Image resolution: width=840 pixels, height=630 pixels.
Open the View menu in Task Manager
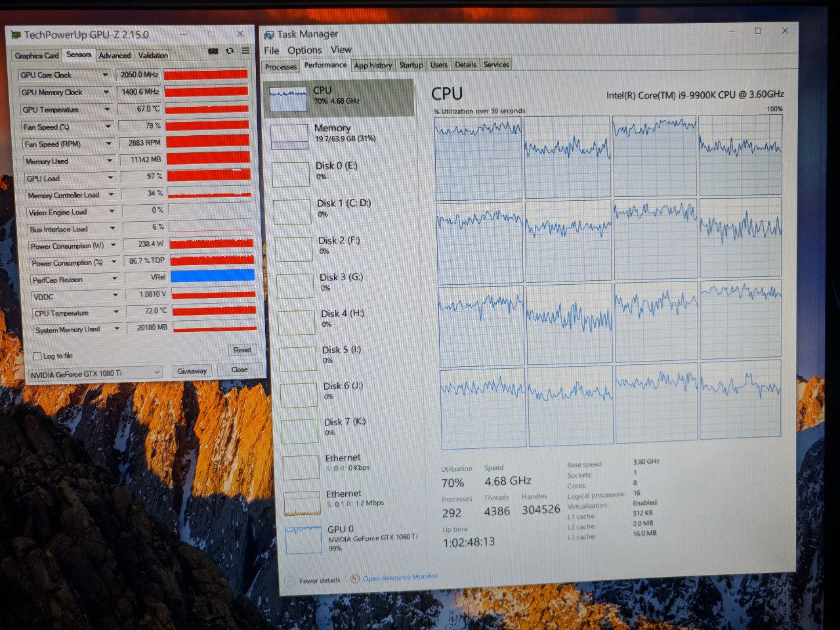(x=341, y=50)
